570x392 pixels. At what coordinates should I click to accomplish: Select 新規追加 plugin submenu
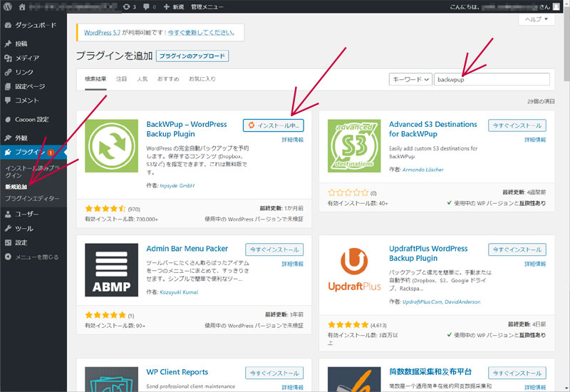16,187
